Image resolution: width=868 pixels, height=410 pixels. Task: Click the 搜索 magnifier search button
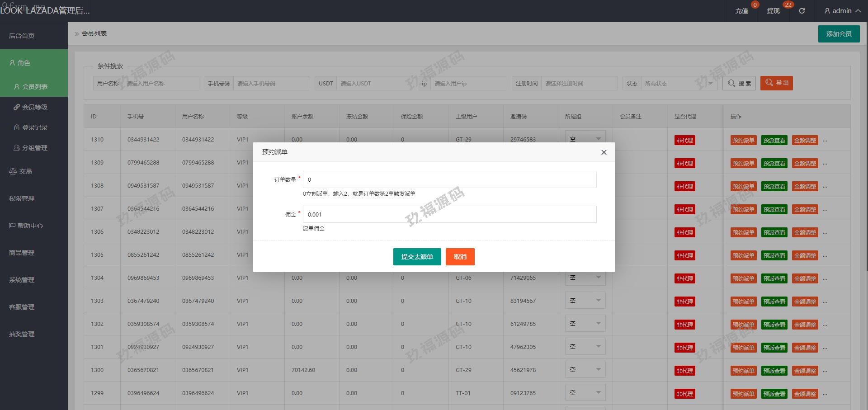(739, 83)
